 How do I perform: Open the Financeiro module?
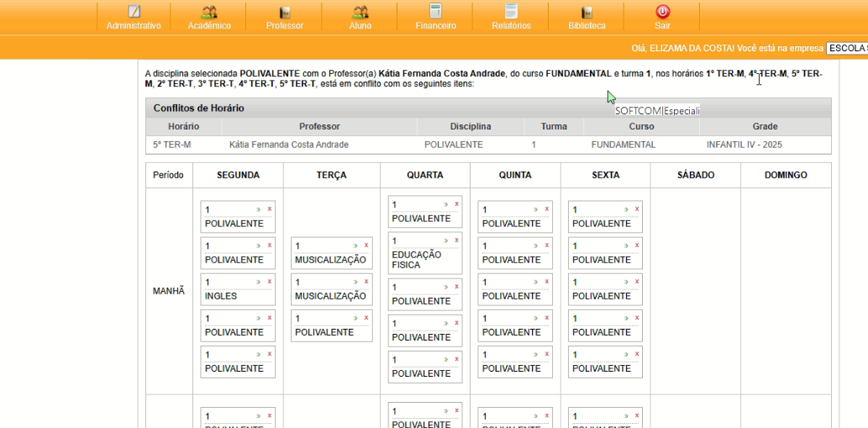[435, 18]
